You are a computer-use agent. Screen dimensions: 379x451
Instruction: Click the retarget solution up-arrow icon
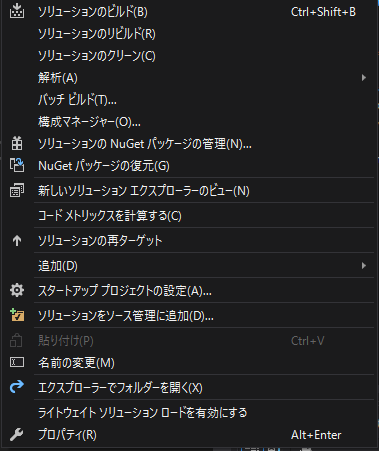pos(17,240)
